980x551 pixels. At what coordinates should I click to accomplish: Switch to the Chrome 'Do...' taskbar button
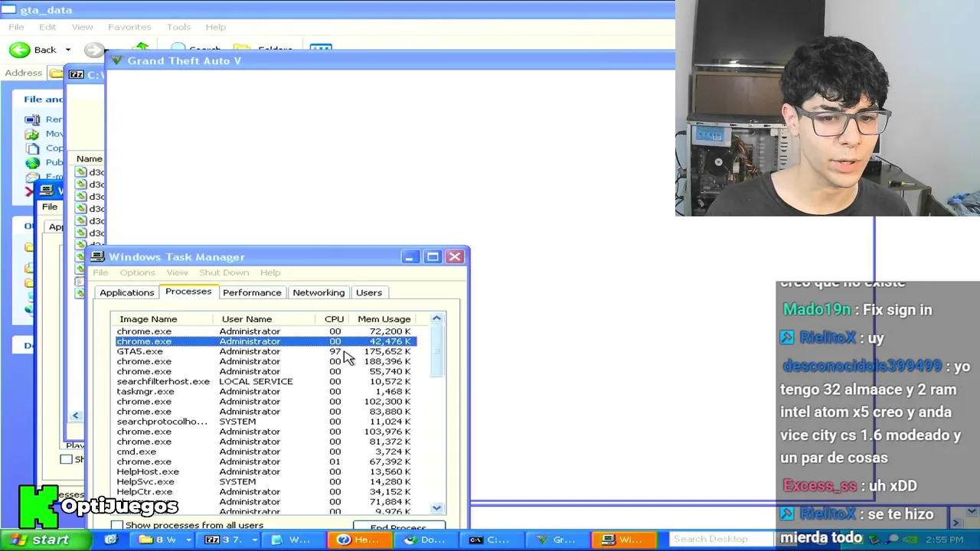pyautogui.click(x=425, y=540)
